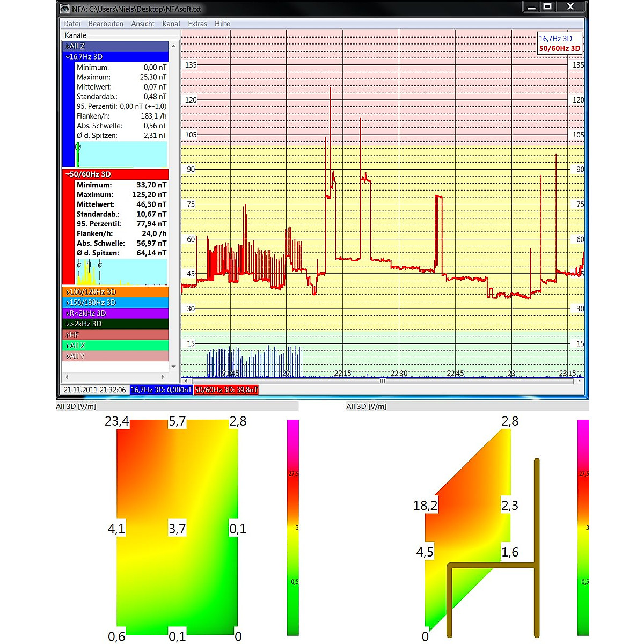
Task: Click the graph timeline scroll-right arrow
Action: 580,381
